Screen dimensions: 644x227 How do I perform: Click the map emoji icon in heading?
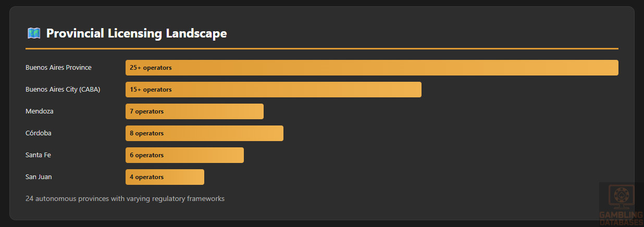[34, 33]
